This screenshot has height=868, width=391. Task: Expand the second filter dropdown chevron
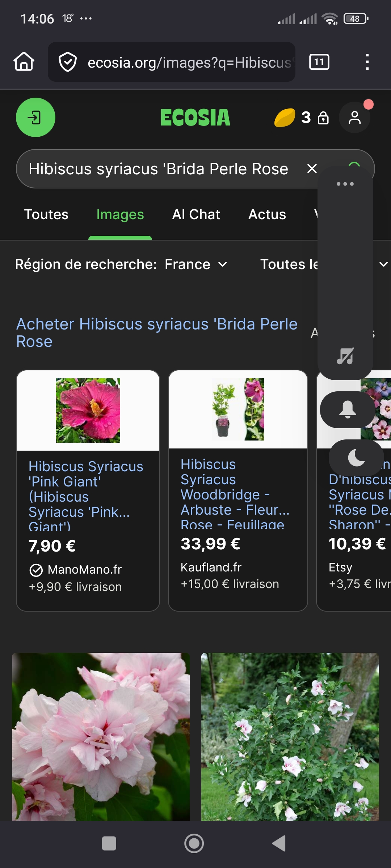tap(383, 264)
